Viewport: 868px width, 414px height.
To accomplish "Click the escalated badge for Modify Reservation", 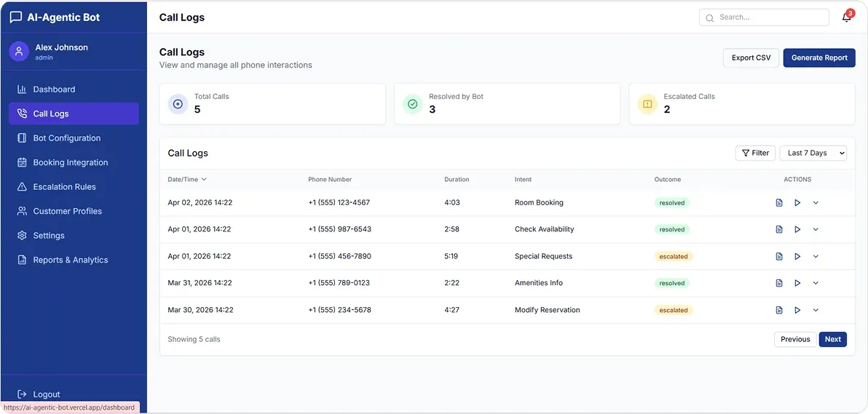I will pyautogui.click(x=674, y=310).
